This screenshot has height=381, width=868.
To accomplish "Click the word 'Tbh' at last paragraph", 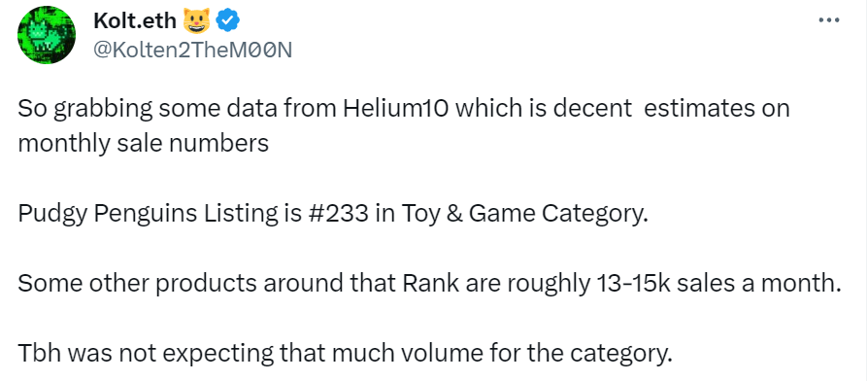I will pyautogui.click(x=39, y=355).
